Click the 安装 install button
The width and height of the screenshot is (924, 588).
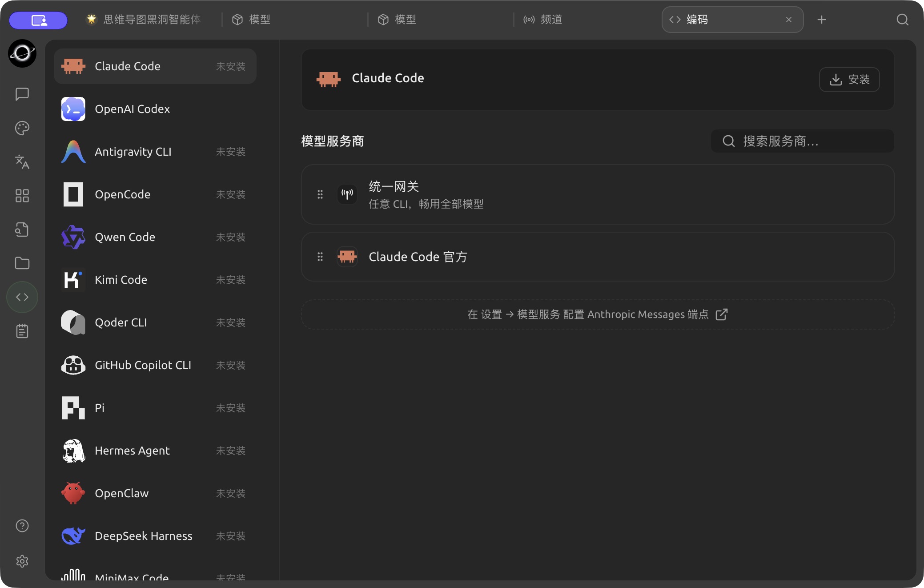[x=849, y=80]
